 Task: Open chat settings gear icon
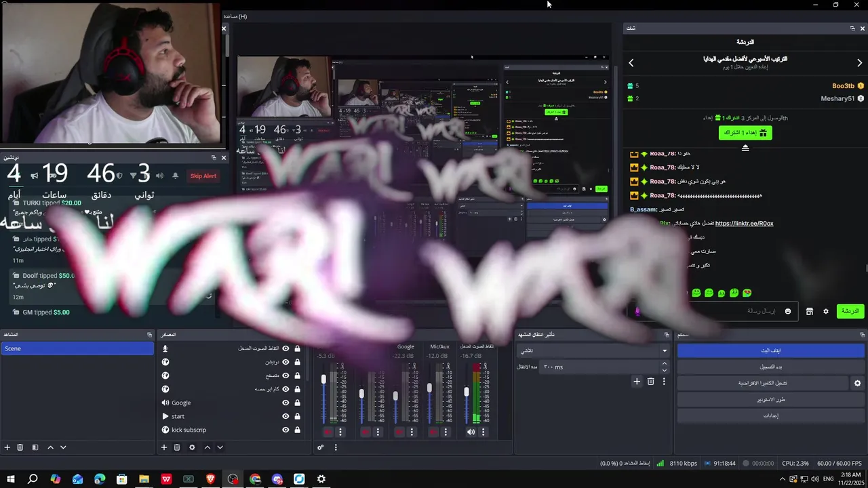point(826,311)
